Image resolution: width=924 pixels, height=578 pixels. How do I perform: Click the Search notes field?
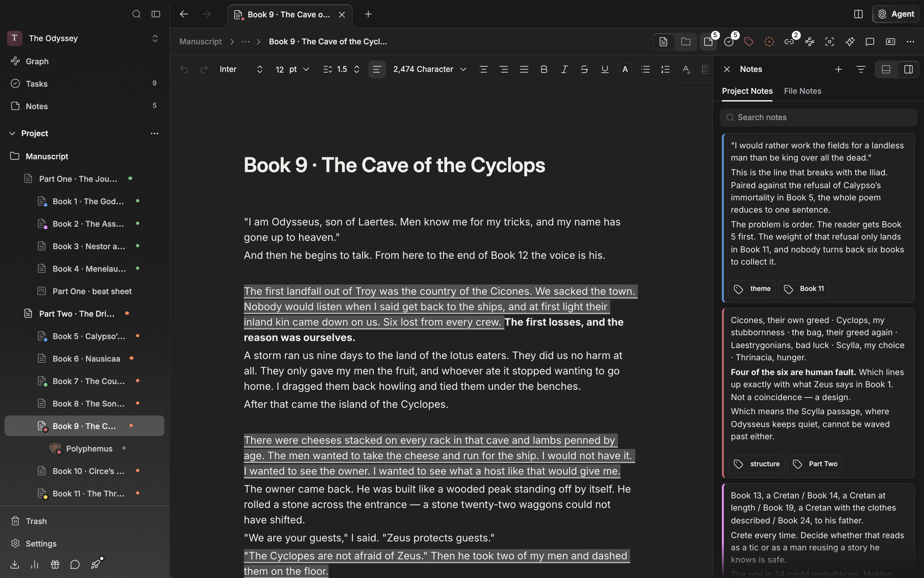tap(818, 117)
